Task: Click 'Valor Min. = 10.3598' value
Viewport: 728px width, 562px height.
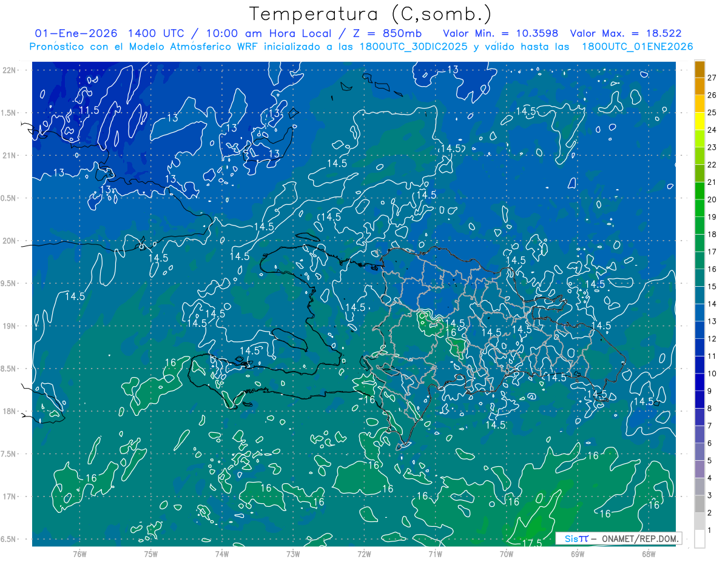Action: pyautogui.click(x=500, y=33)
